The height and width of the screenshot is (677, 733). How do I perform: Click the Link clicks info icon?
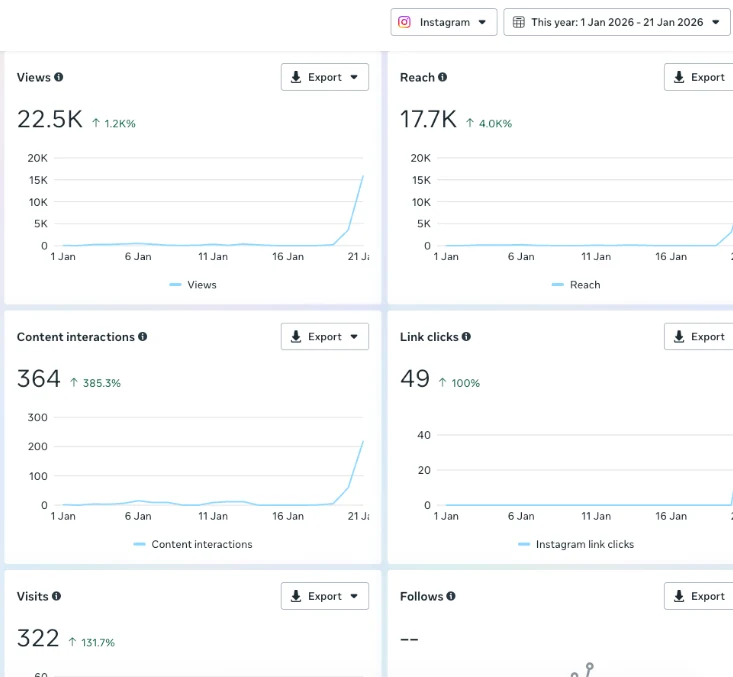[x=466, y=337]
